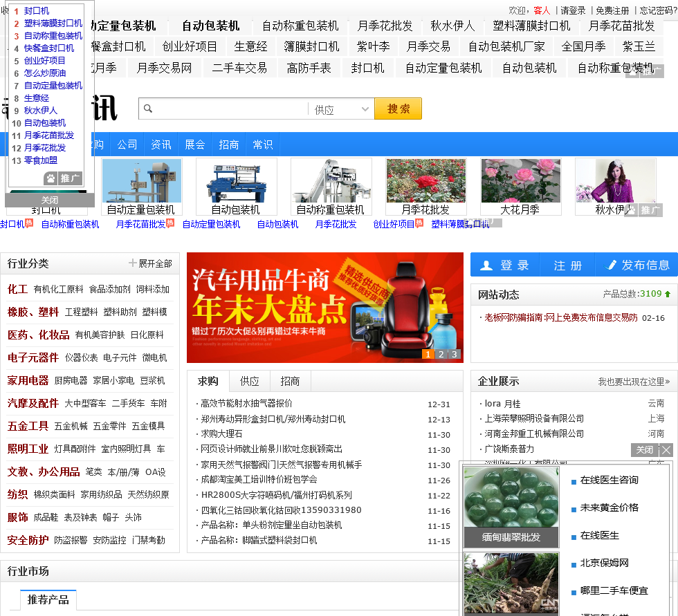Click the 北京保姆网 ad link
Image resolution: width=678 pixels, height=616 pixels.
[x=604, y=563]
